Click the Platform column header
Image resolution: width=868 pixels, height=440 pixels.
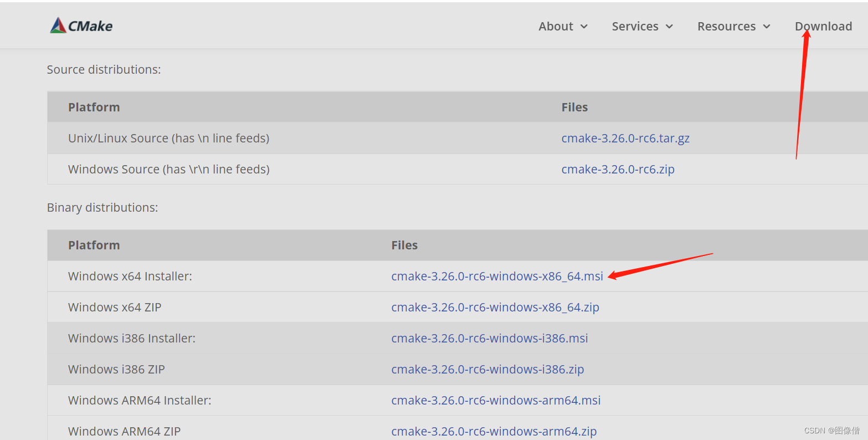[x=94, y=107]
